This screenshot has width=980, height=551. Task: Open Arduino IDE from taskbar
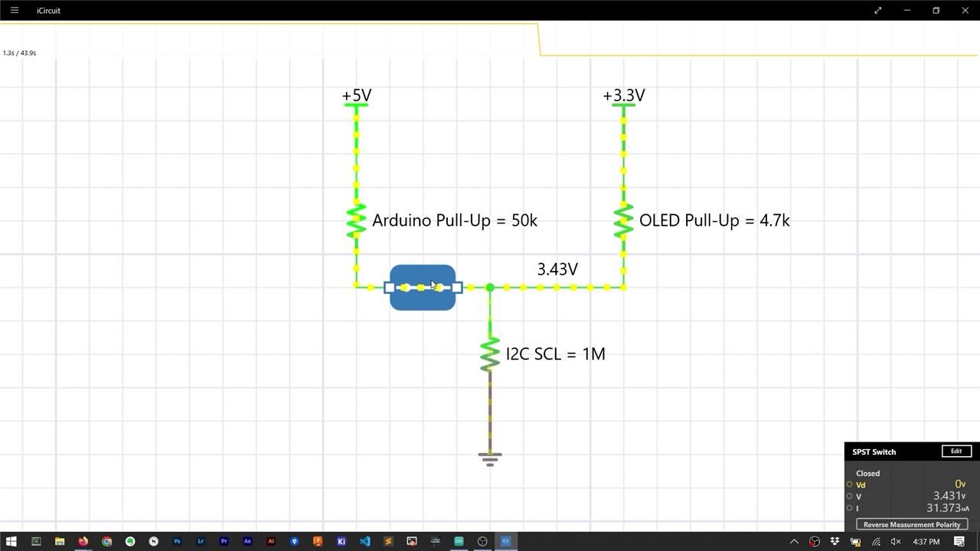(x=459, y=541)
